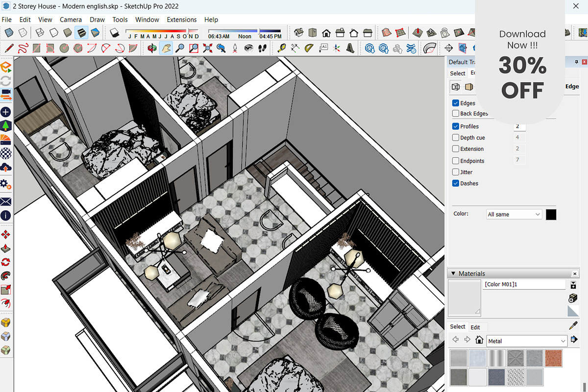Disable the Dashes checkbox
The height and width of the screenshot is (392, 588).
(456, 183)
